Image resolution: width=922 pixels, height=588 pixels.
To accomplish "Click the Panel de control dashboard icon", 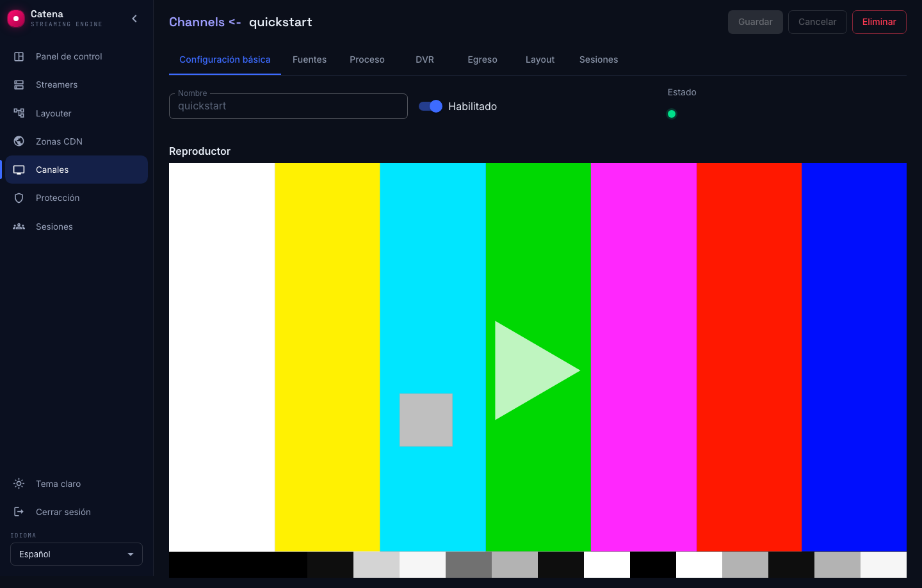I will [19, 56].
